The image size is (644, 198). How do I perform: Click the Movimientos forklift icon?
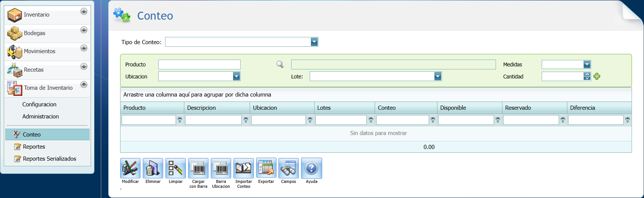click(x=15, y=52)
